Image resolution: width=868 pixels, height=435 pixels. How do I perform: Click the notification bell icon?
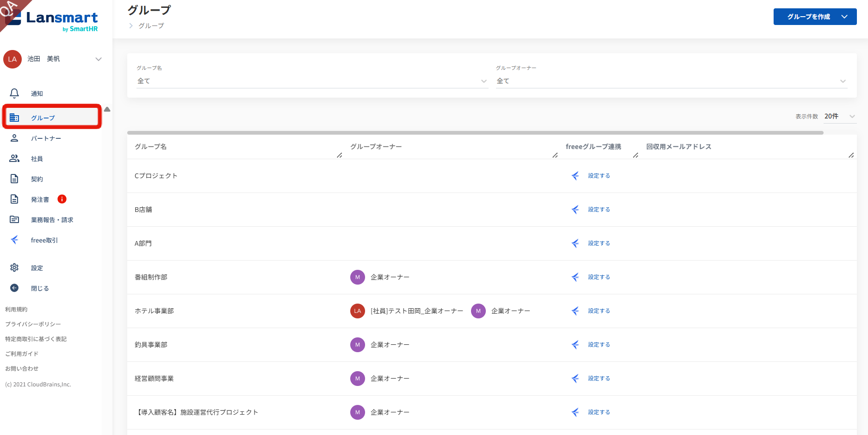coord(14,93)
